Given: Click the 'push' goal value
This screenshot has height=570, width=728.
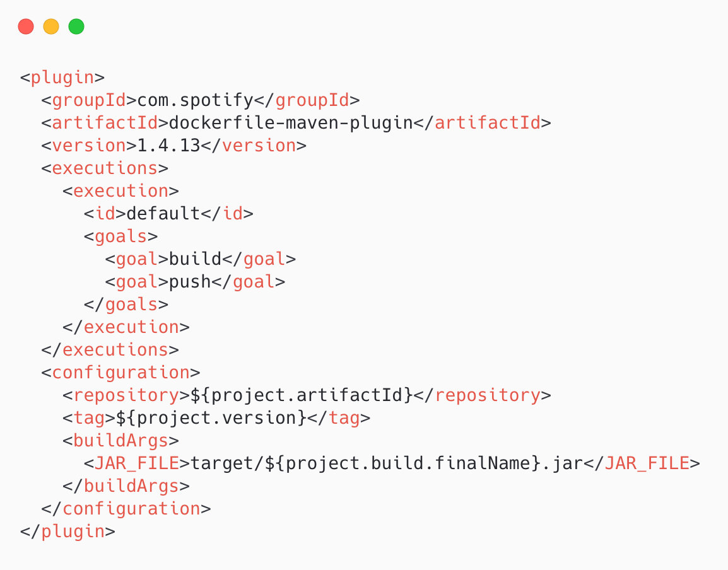Looking at the screenshot, I should point(189,282).
